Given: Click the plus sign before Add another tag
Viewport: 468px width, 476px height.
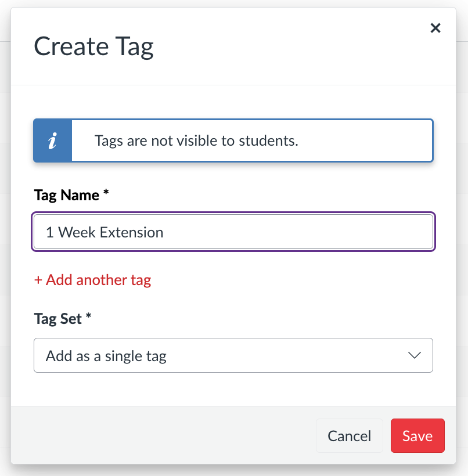Looking at the screenshot, I should click(x=38, y=280).
